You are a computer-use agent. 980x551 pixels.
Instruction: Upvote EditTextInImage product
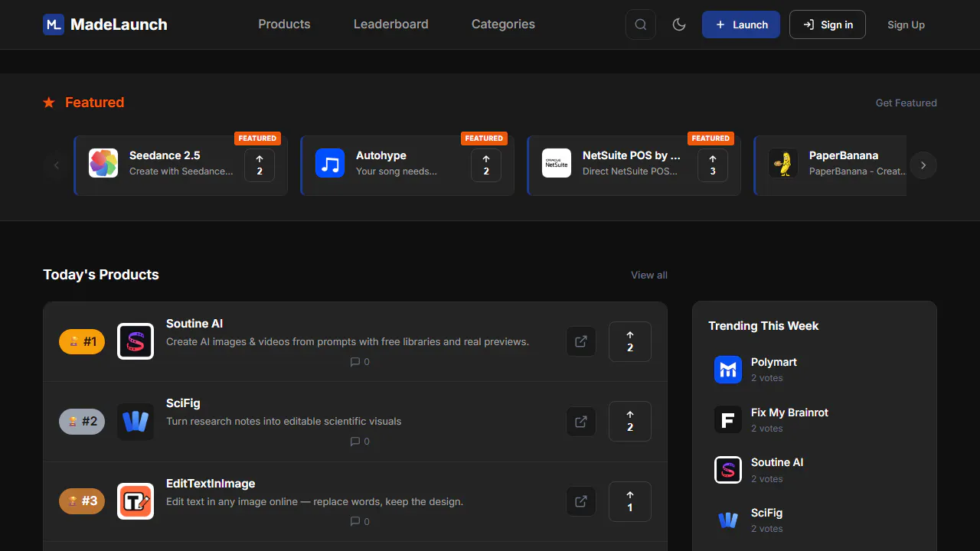coord(630,501)
